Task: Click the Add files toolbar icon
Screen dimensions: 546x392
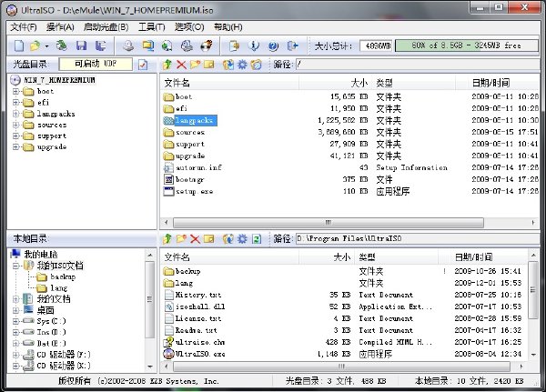Action: point(235,45)
